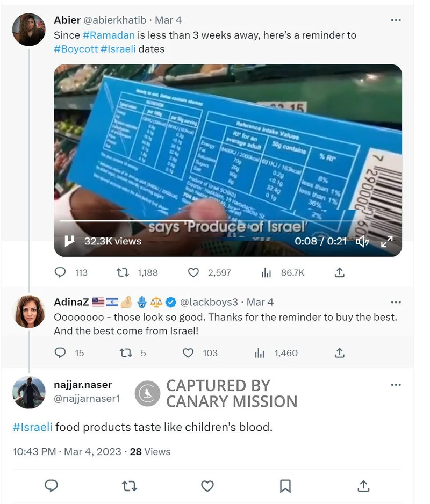Open more options on najjar.naser's tweet
The image size is (430, 504).
point(396,385)
